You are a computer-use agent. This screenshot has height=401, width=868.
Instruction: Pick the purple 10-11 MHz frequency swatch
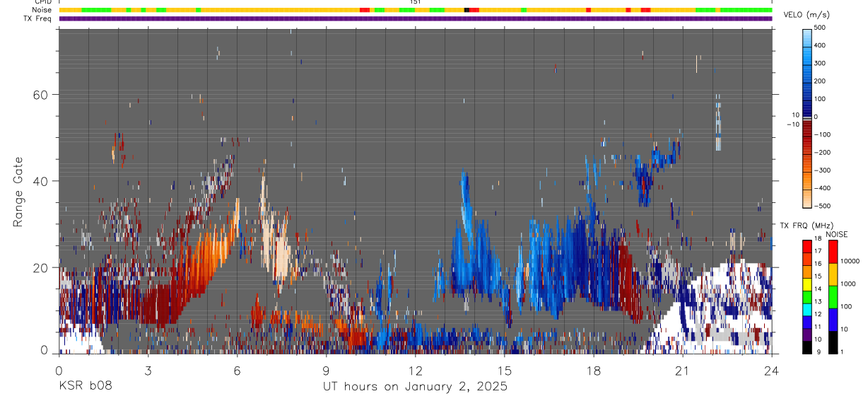(x=807, y=335)
